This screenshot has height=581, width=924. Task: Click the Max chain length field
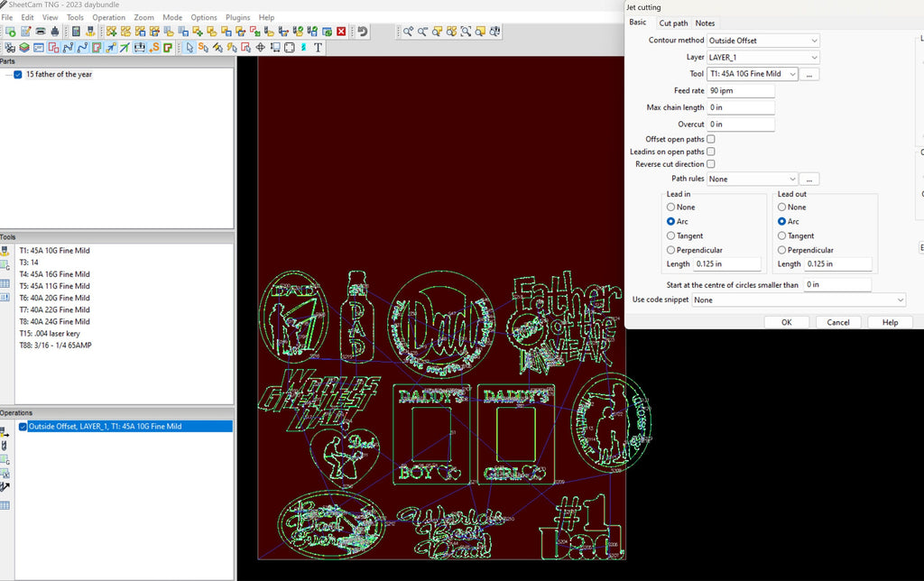pos(741,107)
